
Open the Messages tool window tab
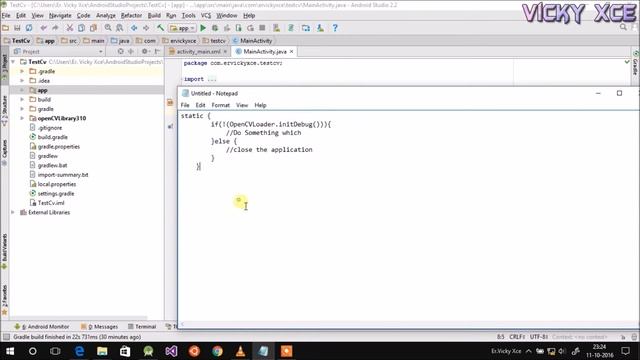tap(99, 327)
